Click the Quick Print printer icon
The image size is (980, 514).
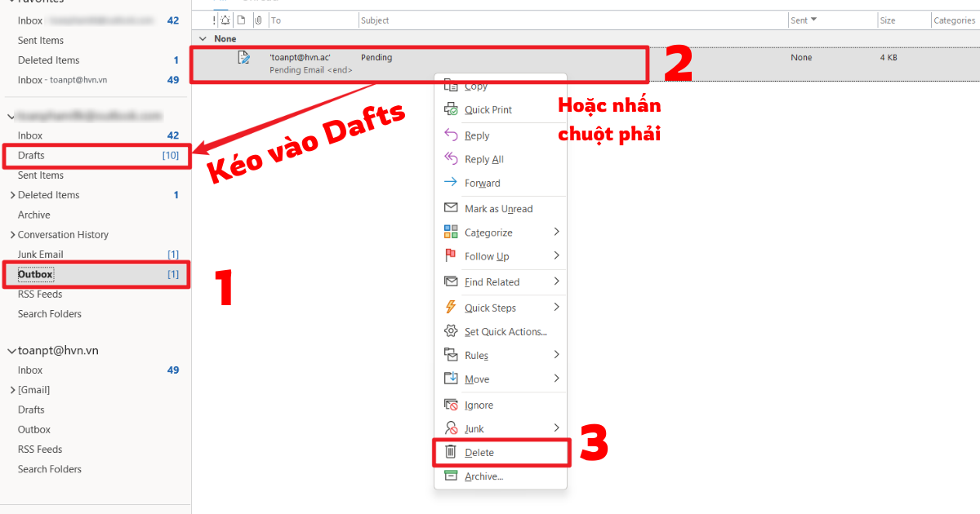451,109
